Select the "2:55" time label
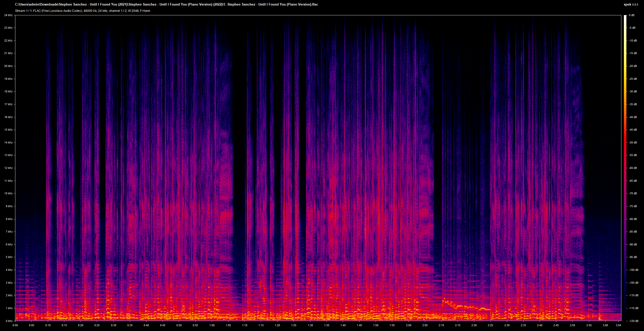Image resolution: width=644 pixels, height=331 pixels. point(589,325)
